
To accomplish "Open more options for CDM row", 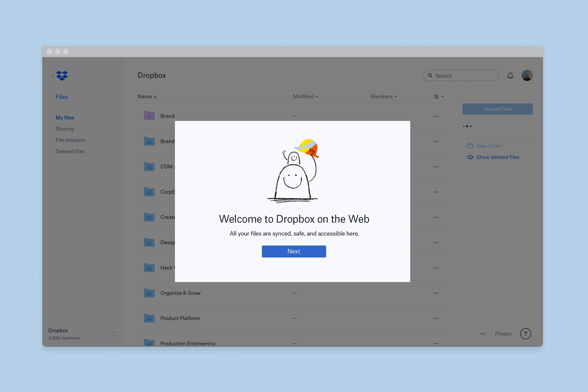I will [x=436, y=167].
